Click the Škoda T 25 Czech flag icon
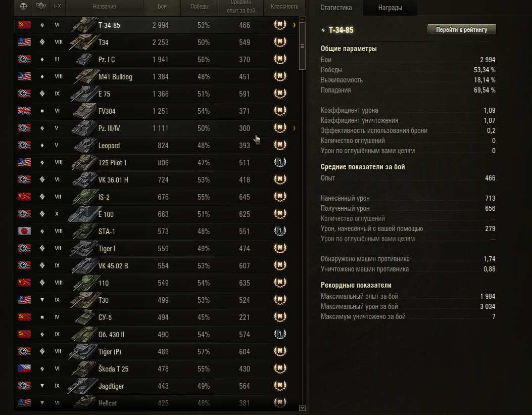Viewport: 532px width, 415px height. [24, 368]
